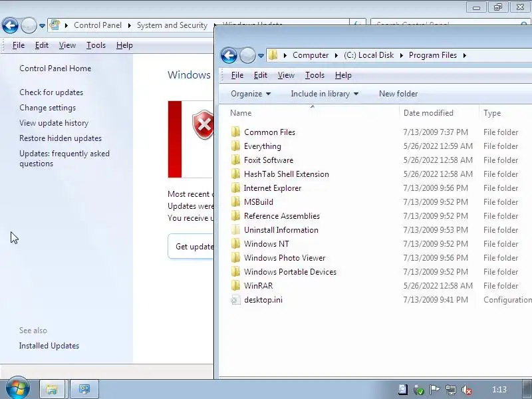Click Forward arrow in Program Files window
Image resolution: width=532 pixels, height=399 pixels.
247,55
